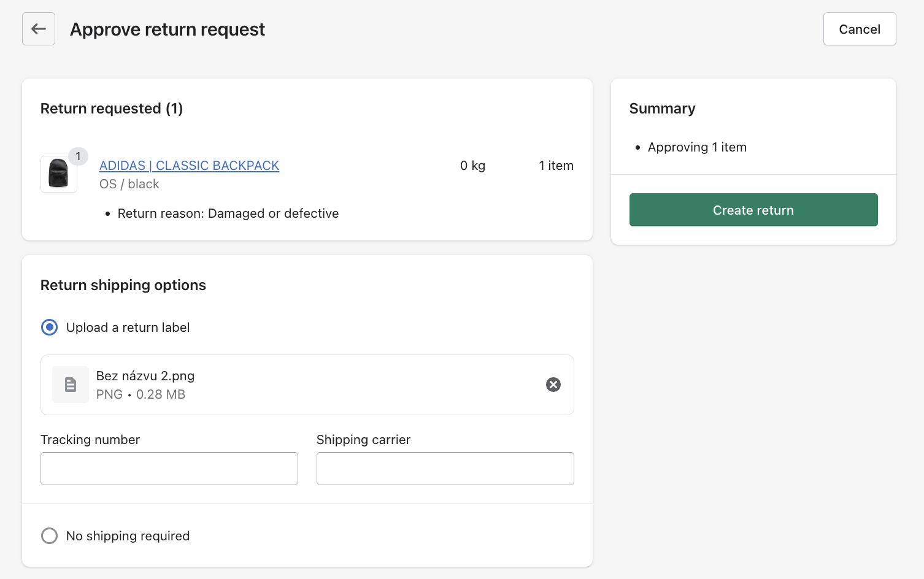Open the ADIDAS | CLASSIC BACKPACK product link
924x579 pixels.
click(189, 166)
